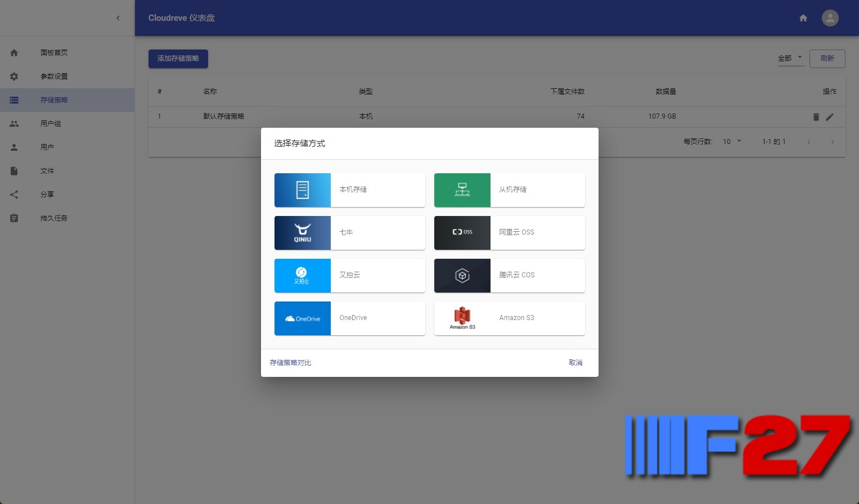The width and height of the screenshot is (859, 504).
Task: Choose OneDrive storage option label
Action: [353, 318]
